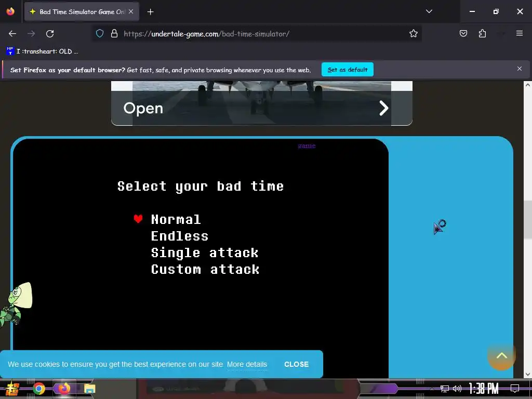
Task: Open the tracking protection shield
Action: (99, 34)
